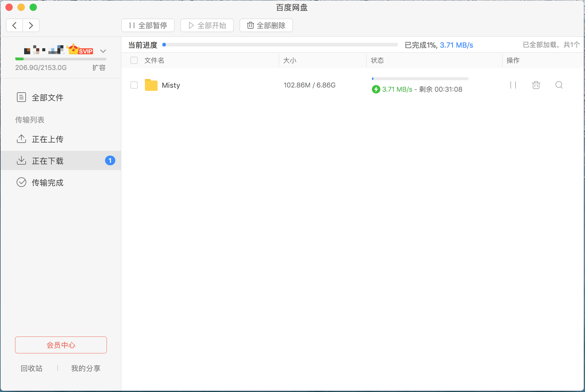Pause the Misty download
Screen dimensions: 585x392
click(513, 85)
